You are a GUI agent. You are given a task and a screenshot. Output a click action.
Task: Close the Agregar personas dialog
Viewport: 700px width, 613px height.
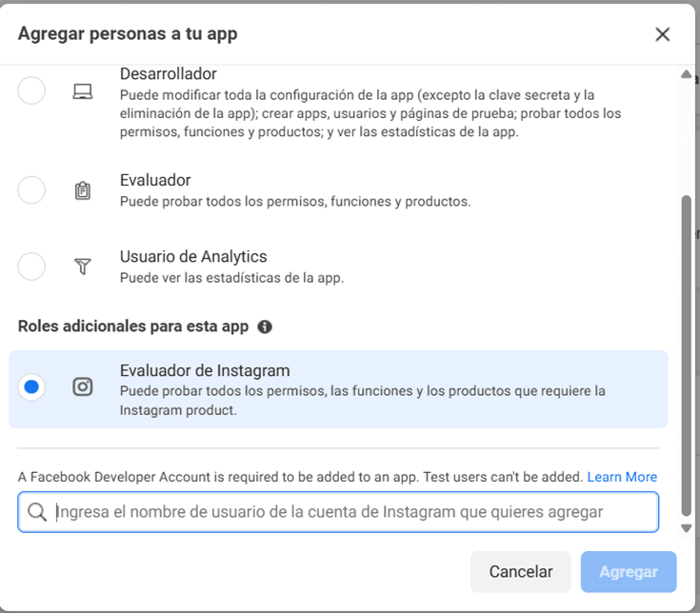pos(663,34)
